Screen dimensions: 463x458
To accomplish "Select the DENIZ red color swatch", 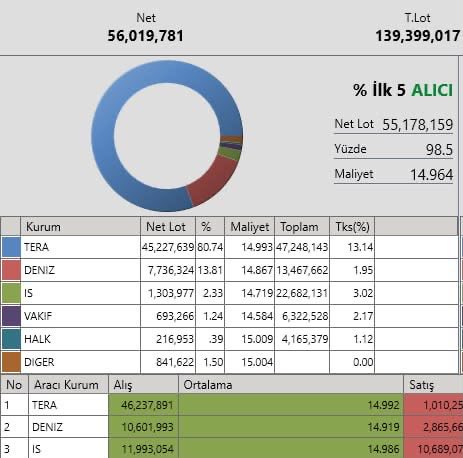I will (x=11, y=270).
